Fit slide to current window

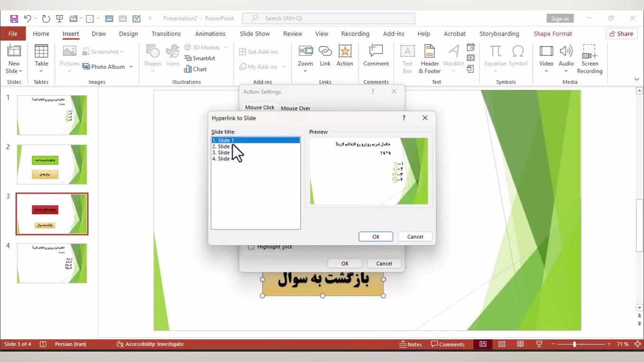[x=638, y=344]
